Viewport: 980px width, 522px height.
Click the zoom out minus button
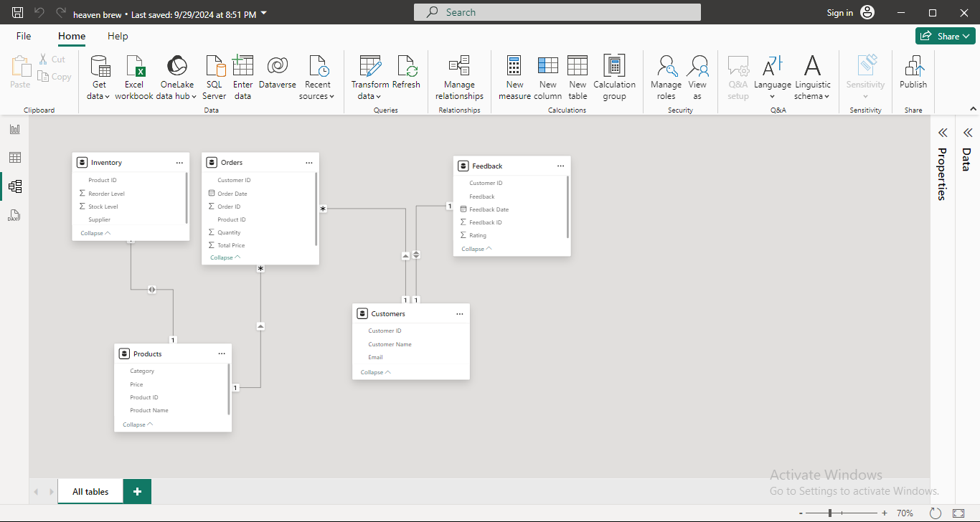click(x=801, y=513)
